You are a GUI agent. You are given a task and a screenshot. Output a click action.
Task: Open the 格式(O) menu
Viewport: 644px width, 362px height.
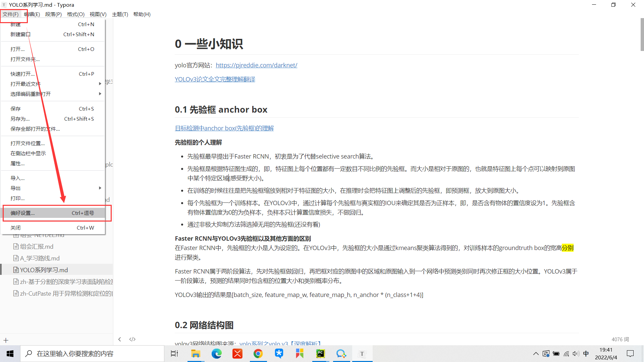pyautogui.click(x=75, y=14)
